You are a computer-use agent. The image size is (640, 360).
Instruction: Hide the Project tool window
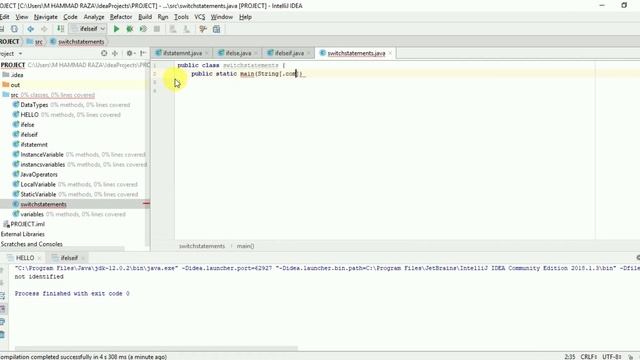[x=143, y=53]
